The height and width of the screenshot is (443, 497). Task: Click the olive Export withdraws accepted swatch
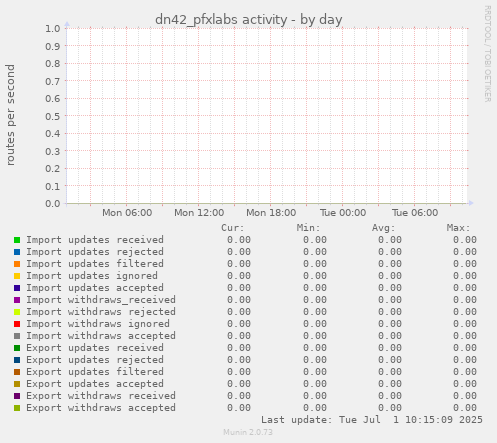[x=17, y=408]
